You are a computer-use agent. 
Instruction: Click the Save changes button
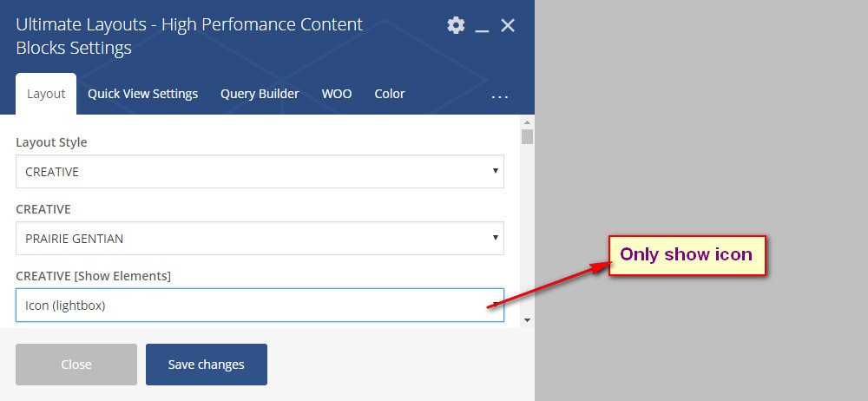pos(207,365)
